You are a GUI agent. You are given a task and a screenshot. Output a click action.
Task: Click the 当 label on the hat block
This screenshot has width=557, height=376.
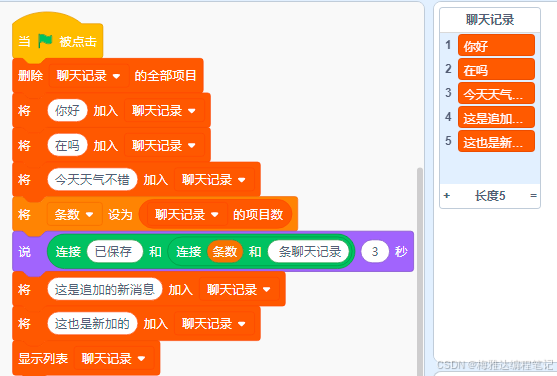tap(24, 41)
